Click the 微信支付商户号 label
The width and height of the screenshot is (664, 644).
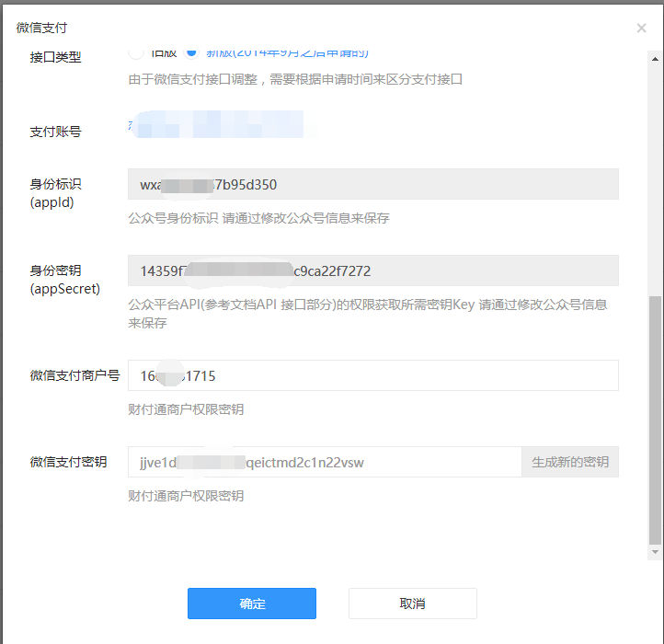coord(75,375)
